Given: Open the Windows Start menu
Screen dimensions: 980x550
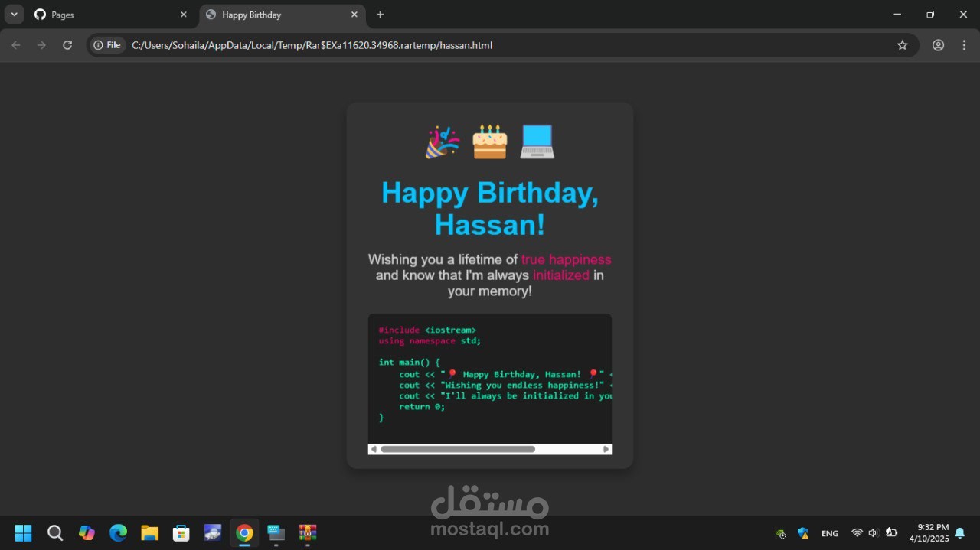Looking at the screenshot, I should pos(24,532).
